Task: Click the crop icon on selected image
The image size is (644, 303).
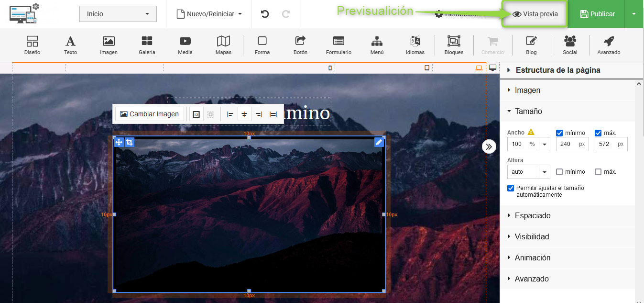Action: point(129,142)
